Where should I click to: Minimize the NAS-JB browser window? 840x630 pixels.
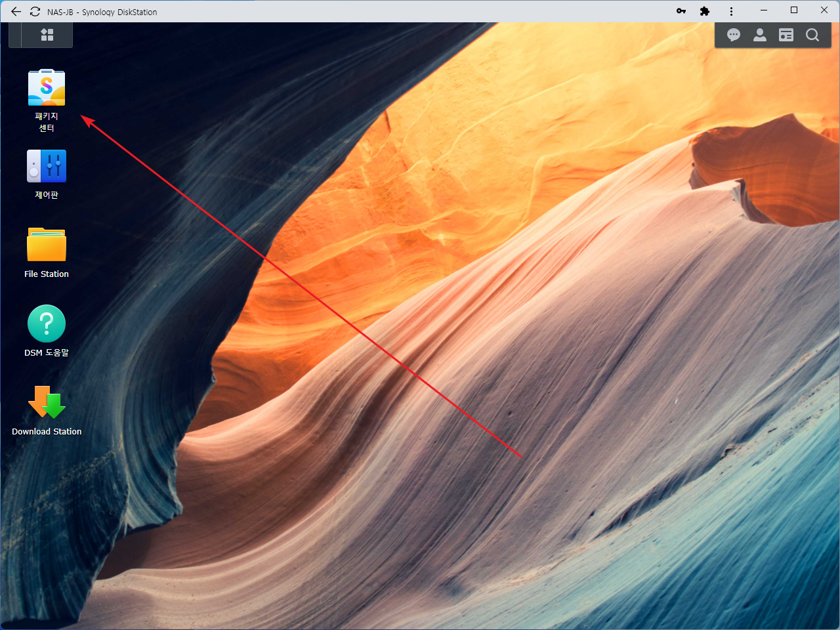pyautogui.click(x=764, y=10)
